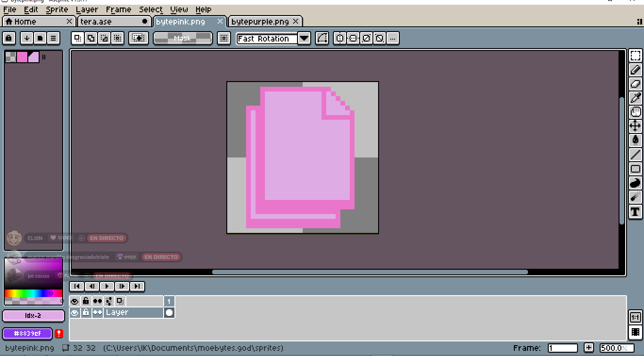Open the 500.0 zoom level dropdown
Image resolution: width=644 pixels, height=356 pixels.
click(616, 348)
